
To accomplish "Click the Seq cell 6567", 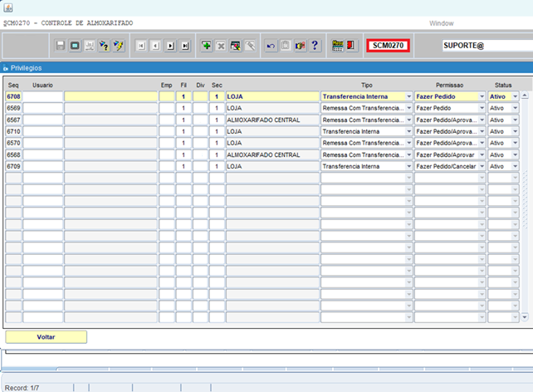I will [13, 120].
